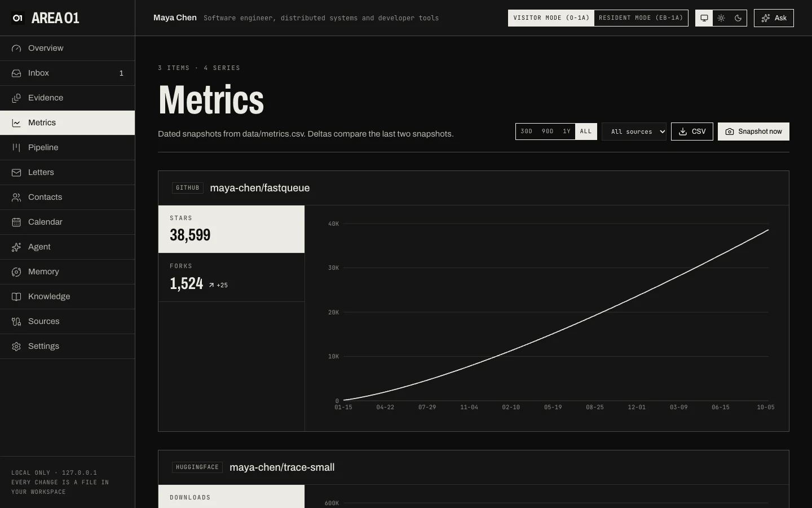This screenshot has height=508, width=812.
Task: Select the Downloads series tile
Action: tap(231, 497)
